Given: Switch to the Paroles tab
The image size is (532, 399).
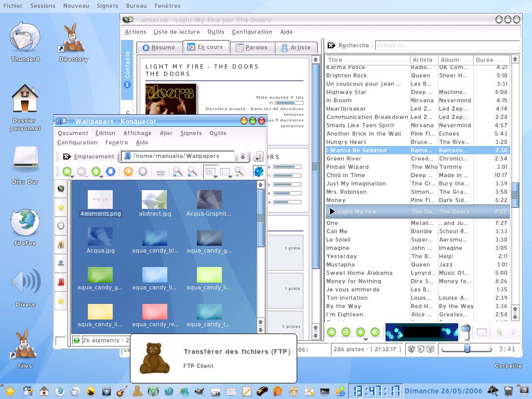Looking at the screenshot, I should (x=252, y=47).
